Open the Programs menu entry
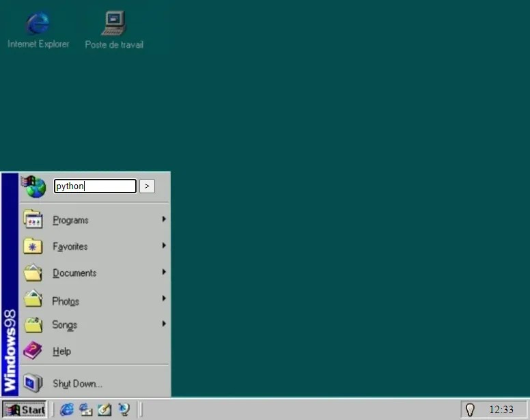 [x=95, y=220]
